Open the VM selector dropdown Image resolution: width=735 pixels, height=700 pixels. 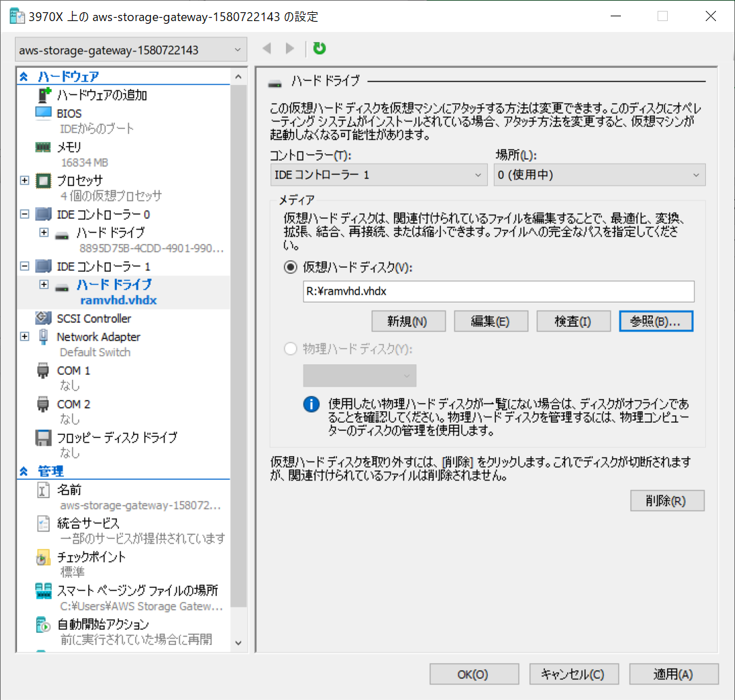tap(131, 50)
